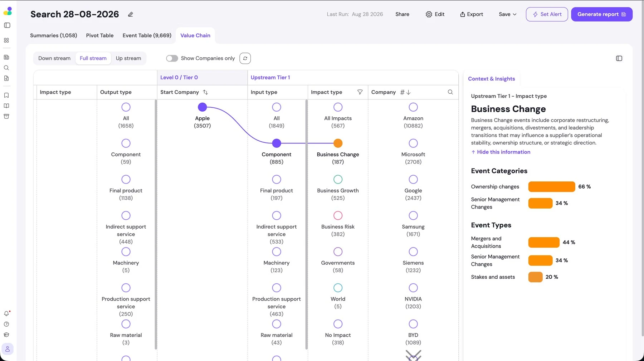Open the bookmark icon in left sidebar
Image resolution: width=644 pixels, height=361 pixels.
click(6, 95)
